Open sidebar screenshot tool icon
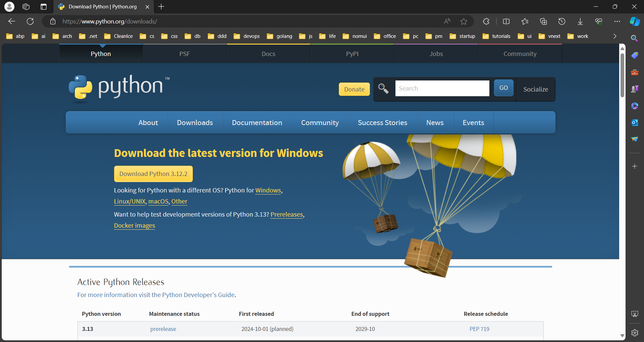Screen dimensions: 644x342 (x=635, y=314)
